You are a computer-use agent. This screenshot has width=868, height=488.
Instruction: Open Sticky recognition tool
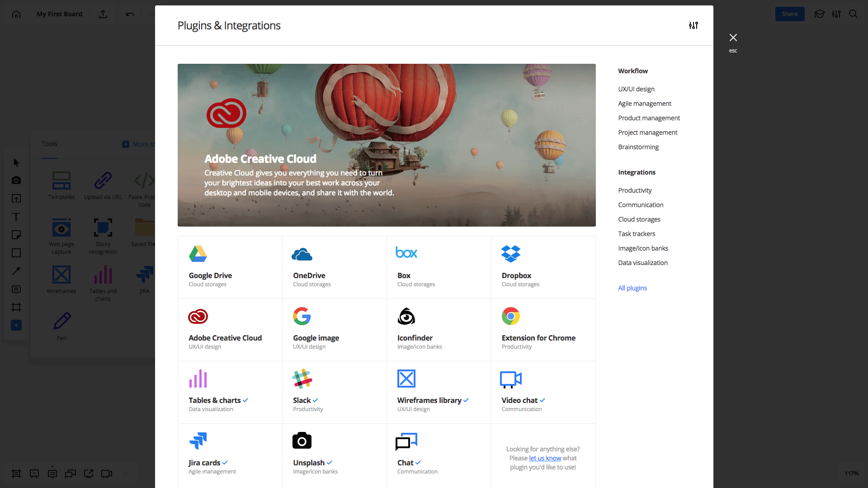click(x=103, y=236)
